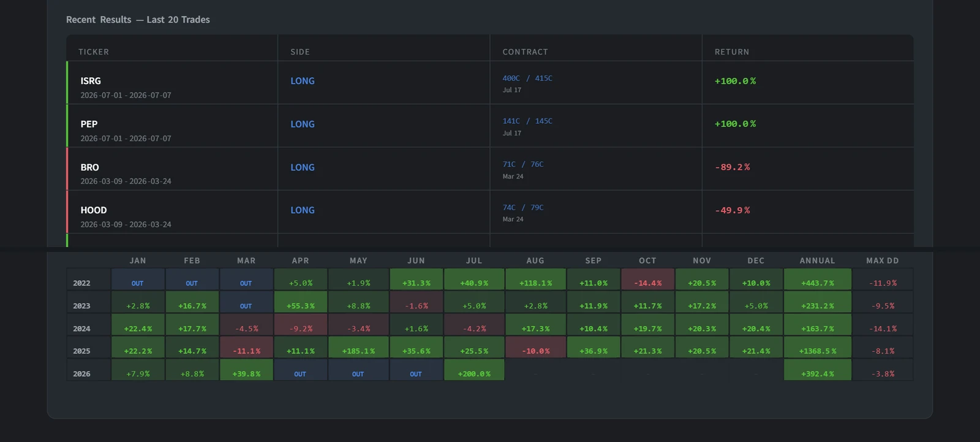Viewport: 980px width, 442px height.
Task: Click the 2024 max drawdown -14.1%
Action: tap(883, 325)
